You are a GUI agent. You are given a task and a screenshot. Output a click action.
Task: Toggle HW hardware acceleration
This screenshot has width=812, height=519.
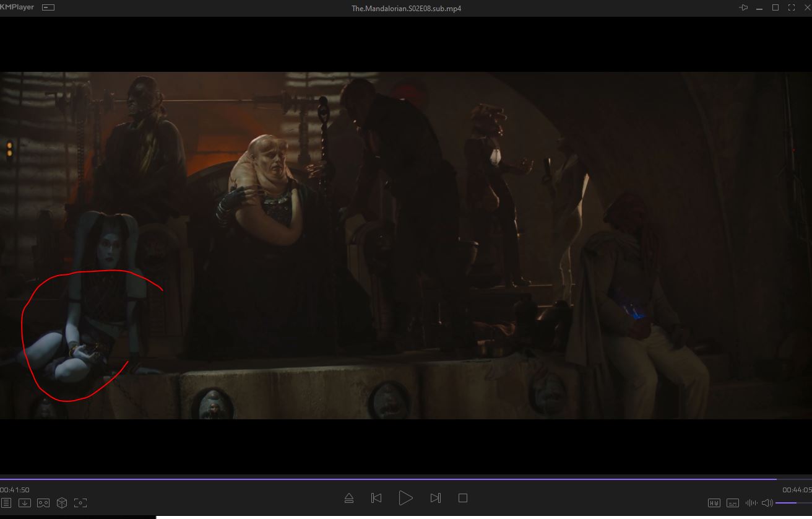pyautogui.click(x=714, y=503)
